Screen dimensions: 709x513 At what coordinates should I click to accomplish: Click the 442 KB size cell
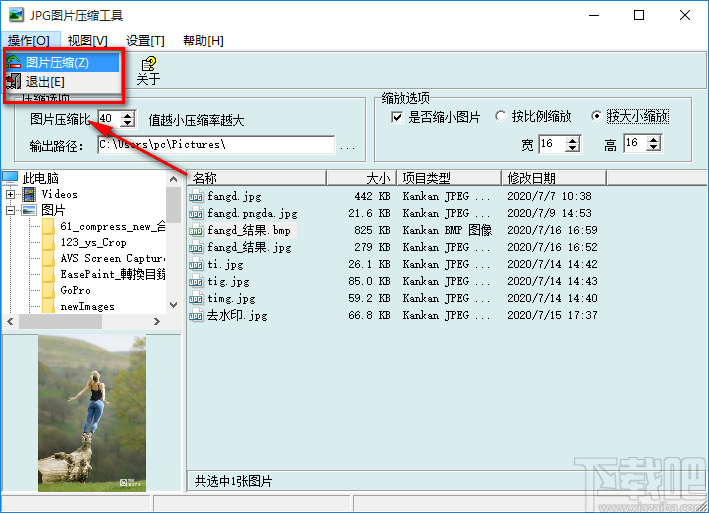[x=373, y=196]
